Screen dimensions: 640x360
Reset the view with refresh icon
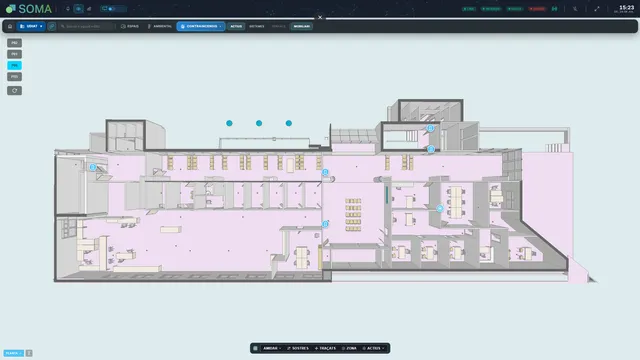14,91
